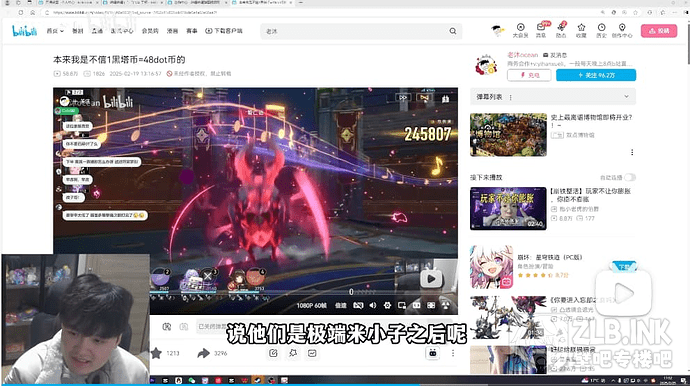The image size is (690, 386).
Task: Toggle the 自动连播 autoplay switch
Action: [x=630, y=177]
